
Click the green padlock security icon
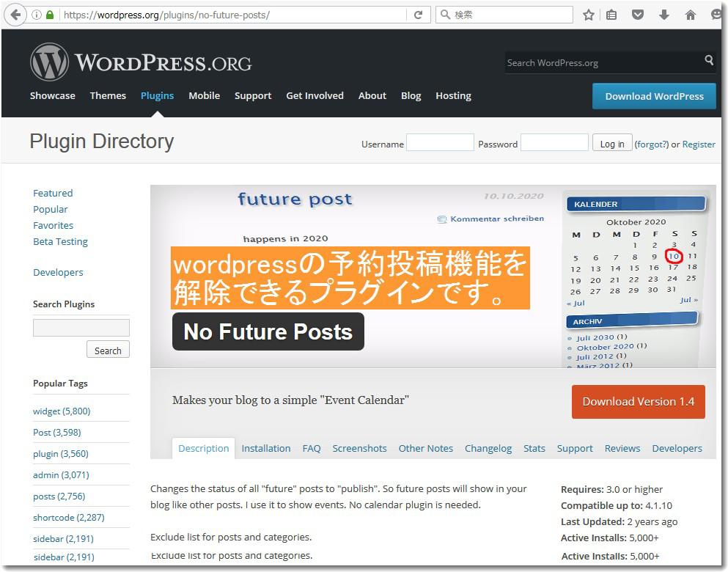point(50,15)
